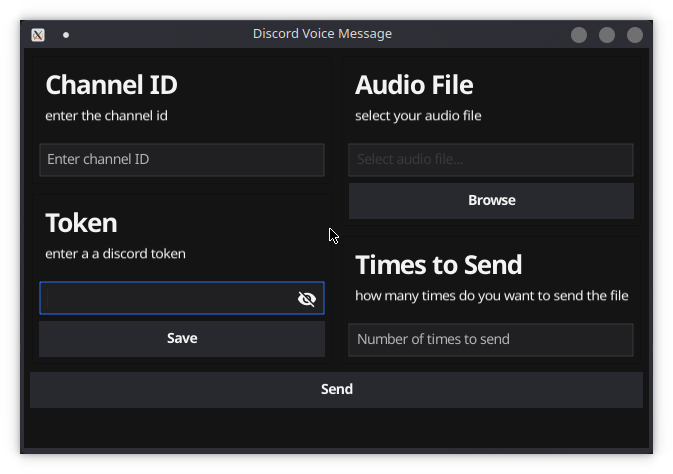The image size is (673, 474).
Task: Send the voice message
Action: click(336, 389)
